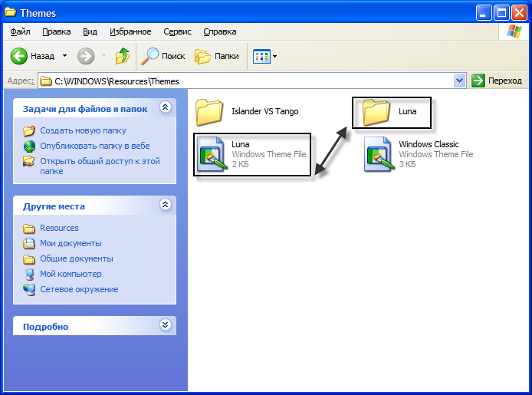Screen dimensions: 532x395
Task: Click the Сетевое окружение network icon
Action: 29,289
